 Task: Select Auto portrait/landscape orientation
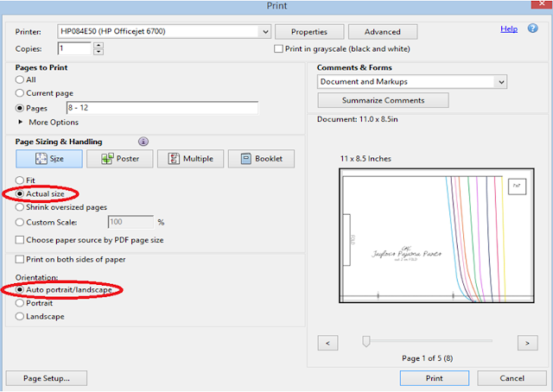tap(20, 290)
